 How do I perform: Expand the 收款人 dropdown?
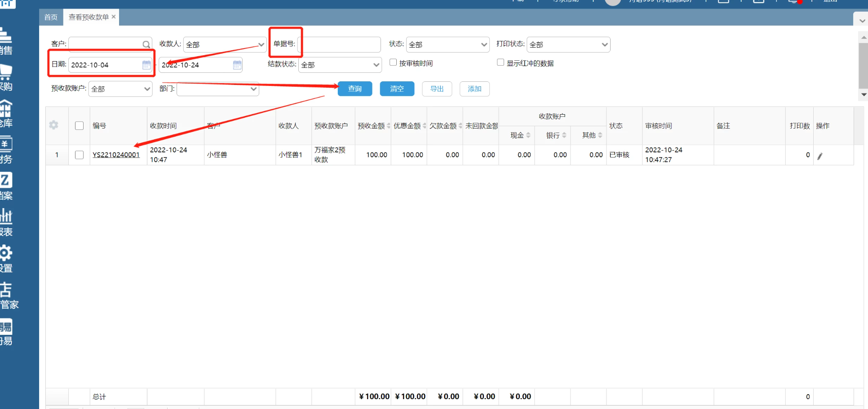click(x=225, y=44)
